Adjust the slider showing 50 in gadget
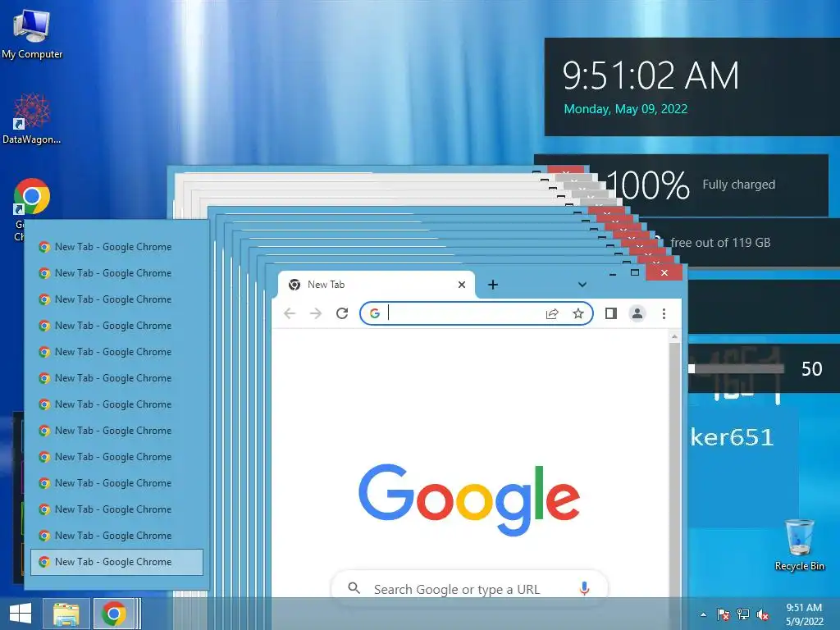 coord(736,368)
